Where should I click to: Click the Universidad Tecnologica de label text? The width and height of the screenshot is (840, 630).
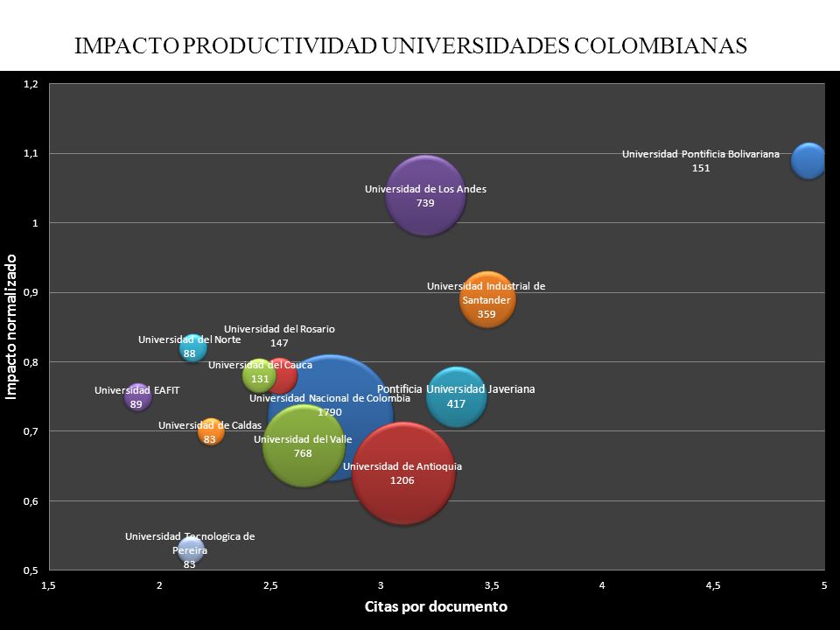click(190, 536)
